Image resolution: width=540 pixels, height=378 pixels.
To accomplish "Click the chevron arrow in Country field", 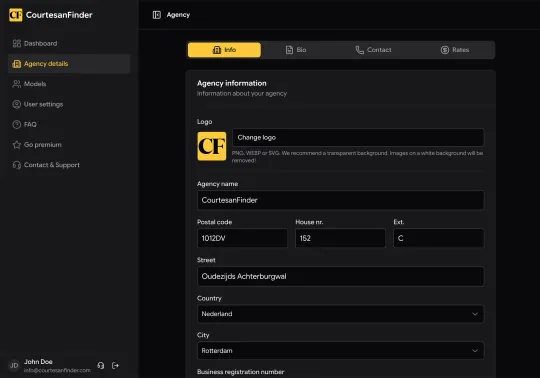I will (x=475, y=314).
